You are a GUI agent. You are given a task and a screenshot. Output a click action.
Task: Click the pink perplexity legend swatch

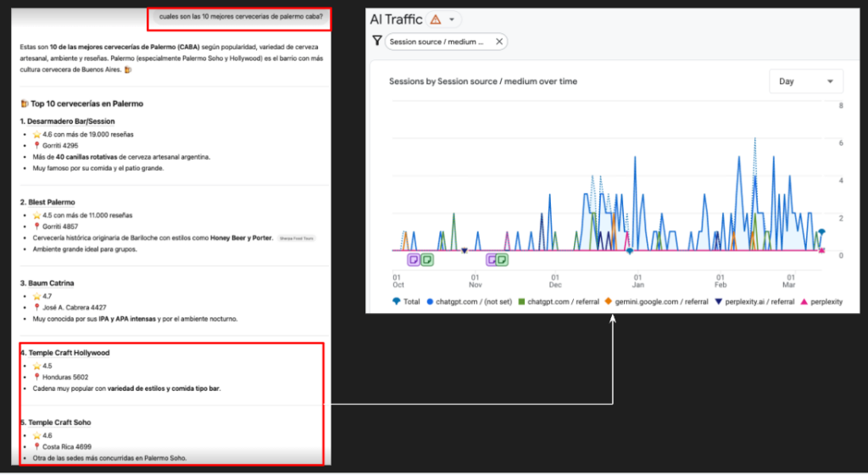click(804, 302)
